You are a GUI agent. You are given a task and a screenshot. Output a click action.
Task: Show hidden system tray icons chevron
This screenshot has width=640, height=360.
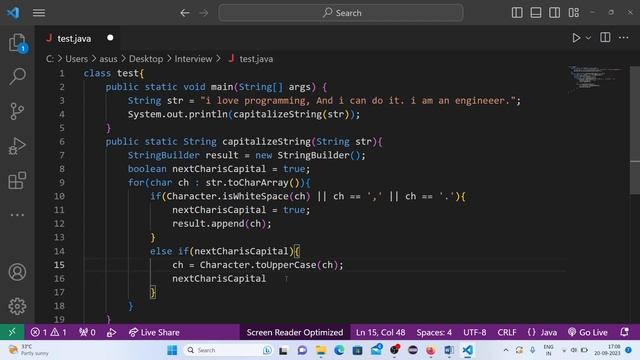(x=506, y=350)
